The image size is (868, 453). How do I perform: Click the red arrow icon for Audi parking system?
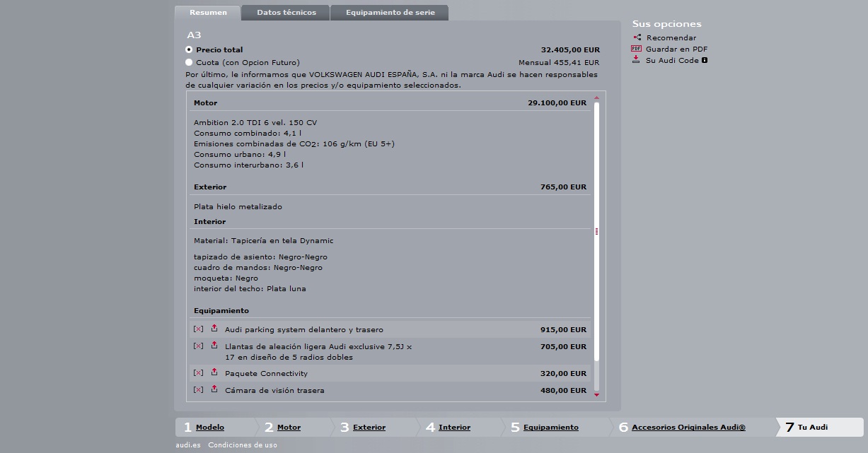point(214,328)
